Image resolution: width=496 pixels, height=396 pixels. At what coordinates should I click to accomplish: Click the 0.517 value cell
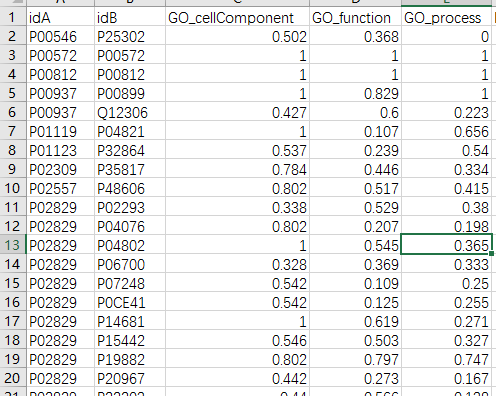(x=355, y=188)
